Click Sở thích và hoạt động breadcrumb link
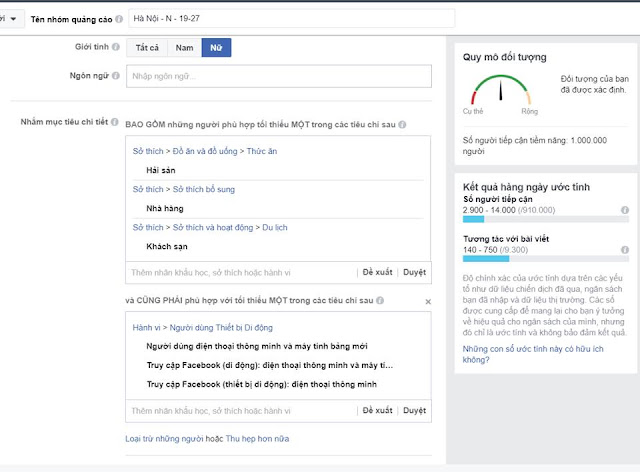 click(x=213, y=227)
